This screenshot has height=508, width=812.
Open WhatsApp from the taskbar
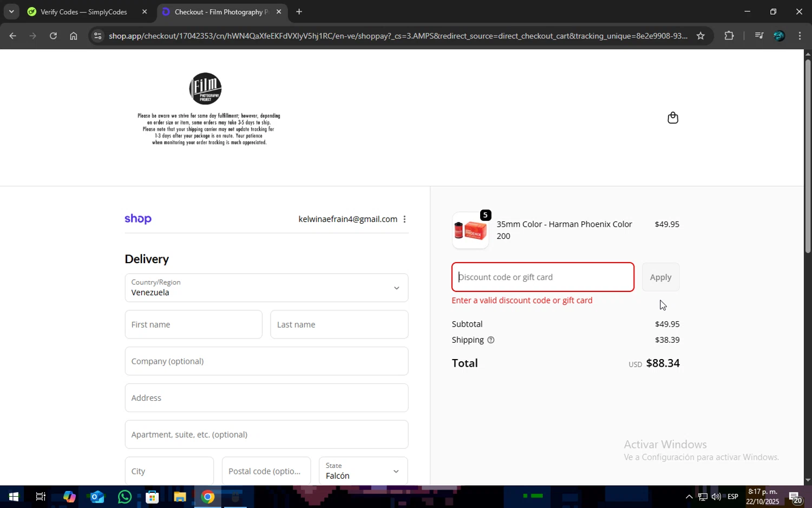pos(125,497)
